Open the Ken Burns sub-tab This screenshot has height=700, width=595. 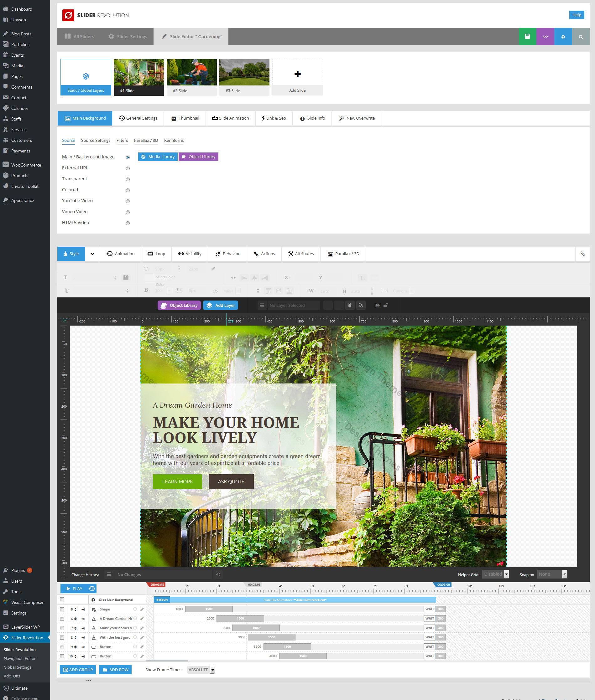(x=174, y=141)
